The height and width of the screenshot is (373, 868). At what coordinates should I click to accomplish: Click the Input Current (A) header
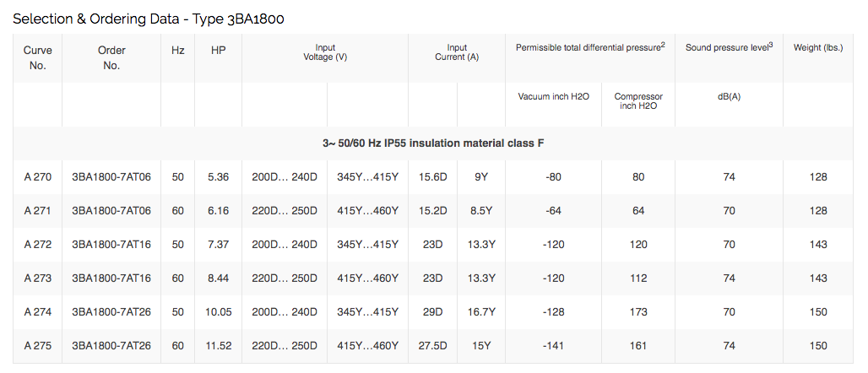click(457, 52)
